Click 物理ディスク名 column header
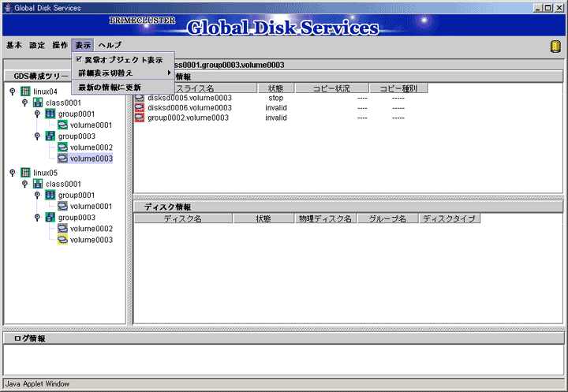 coord(326,218)
